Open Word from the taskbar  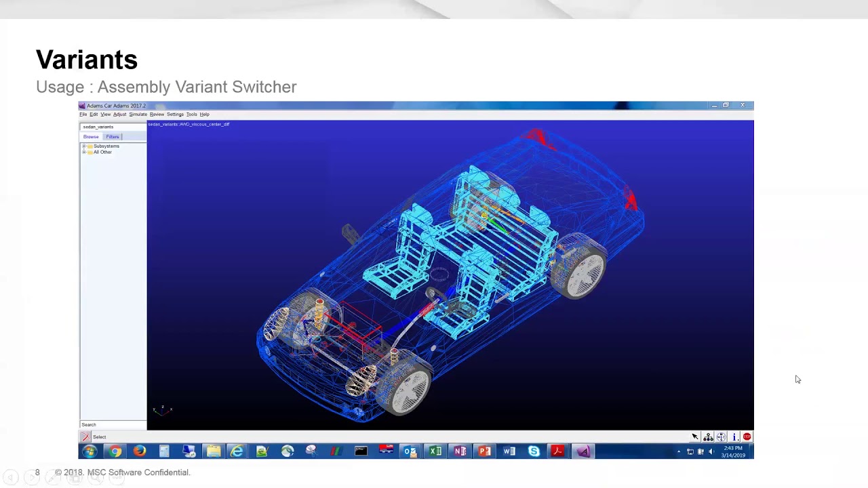(509, 451)
